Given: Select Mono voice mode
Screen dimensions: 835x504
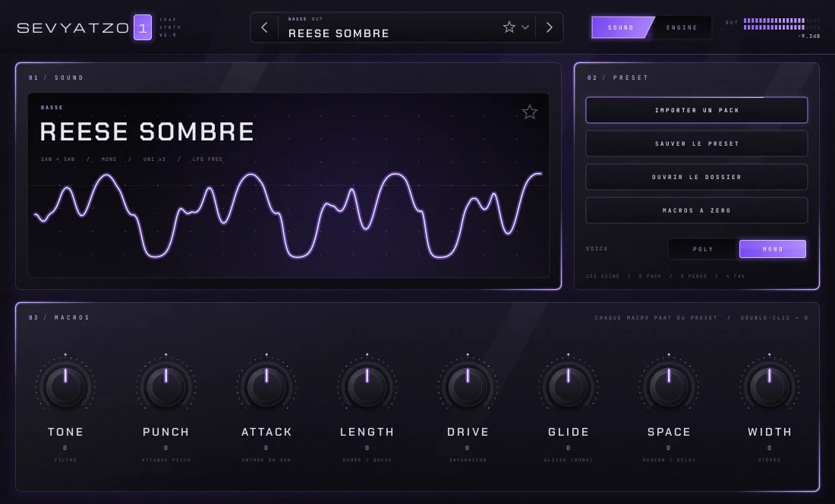Looking at the screenshot, I should [773, 249].
